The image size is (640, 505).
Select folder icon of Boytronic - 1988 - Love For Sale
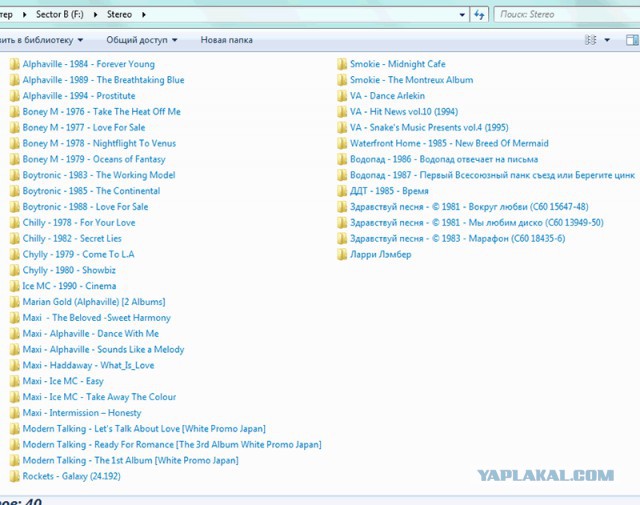click(x=14, y=207)
